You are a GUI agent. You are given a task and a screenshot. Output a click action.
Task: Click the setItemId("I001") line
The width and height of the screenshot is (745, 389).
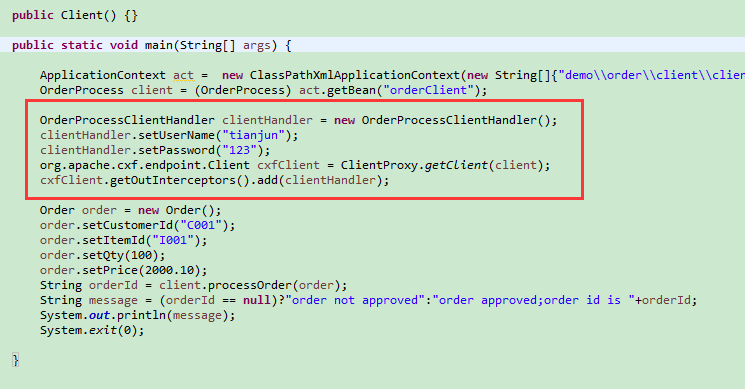124,241
